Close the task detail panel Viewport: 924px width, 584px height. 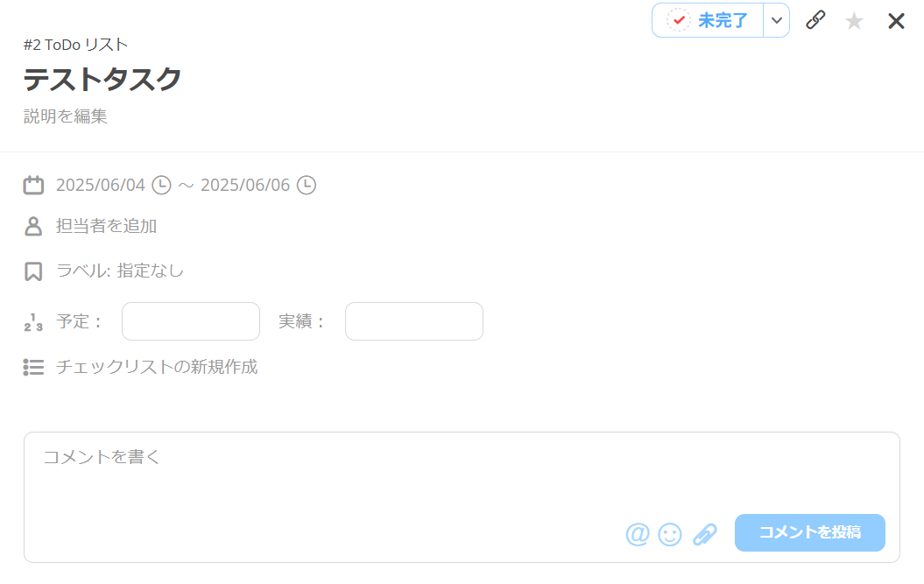pyautogui.click(x=896, y=21)
